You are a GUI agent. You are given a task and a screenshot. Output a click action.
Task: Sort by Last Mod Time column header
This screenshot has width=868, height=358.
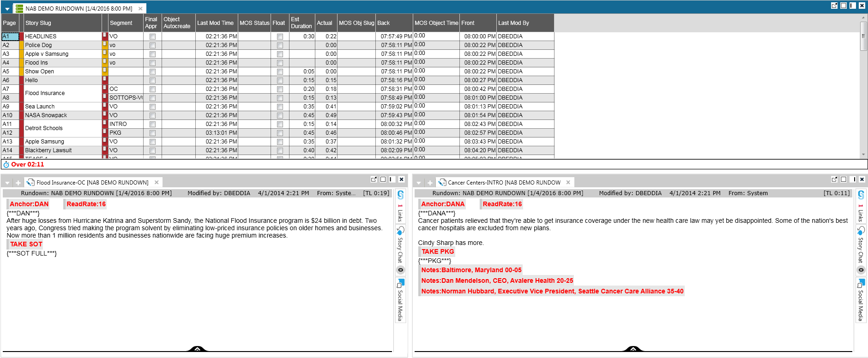(217, 23)
